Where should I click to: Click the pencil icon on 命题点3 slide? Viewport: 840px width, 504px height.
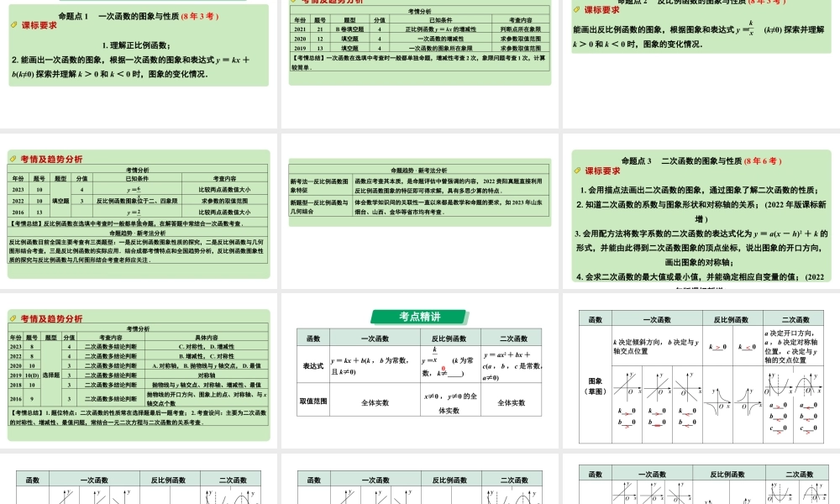click(578, 171)
